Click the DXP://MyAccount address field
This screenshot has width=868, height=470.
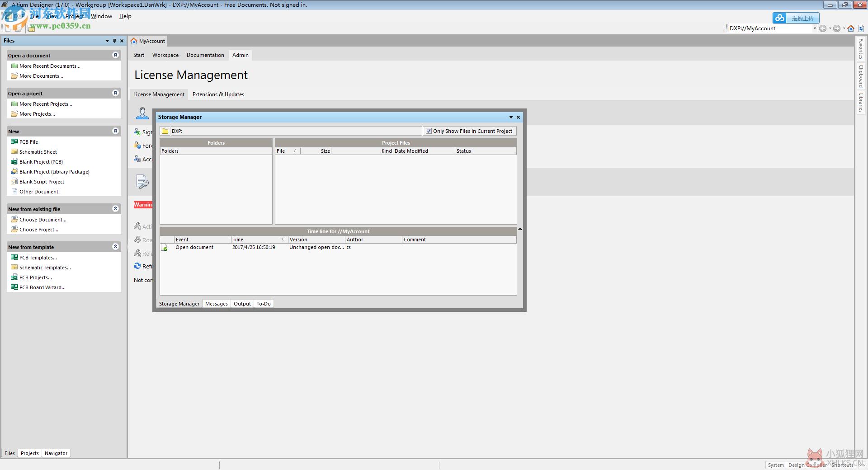tap(769, 28)
